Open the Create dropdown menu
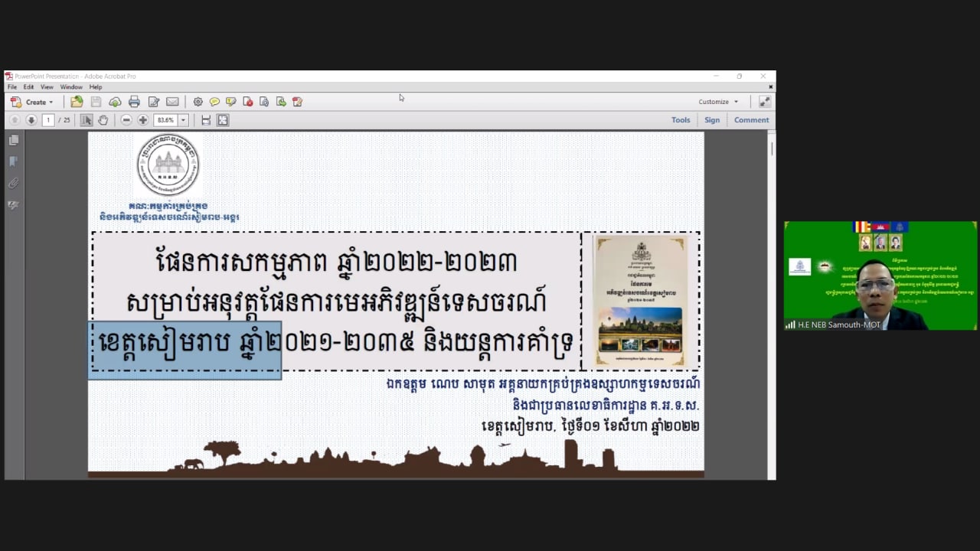980x551 pixels. pos(32,102)
